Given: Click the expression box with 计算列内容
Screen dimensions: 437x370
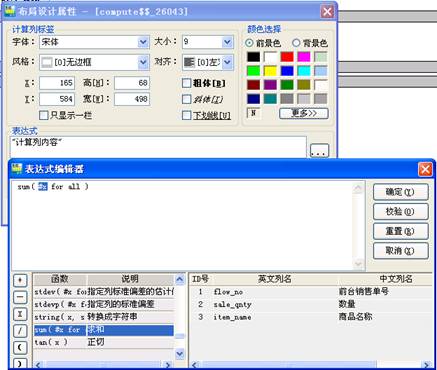Looking at the screenshot, I should point(158,147).
